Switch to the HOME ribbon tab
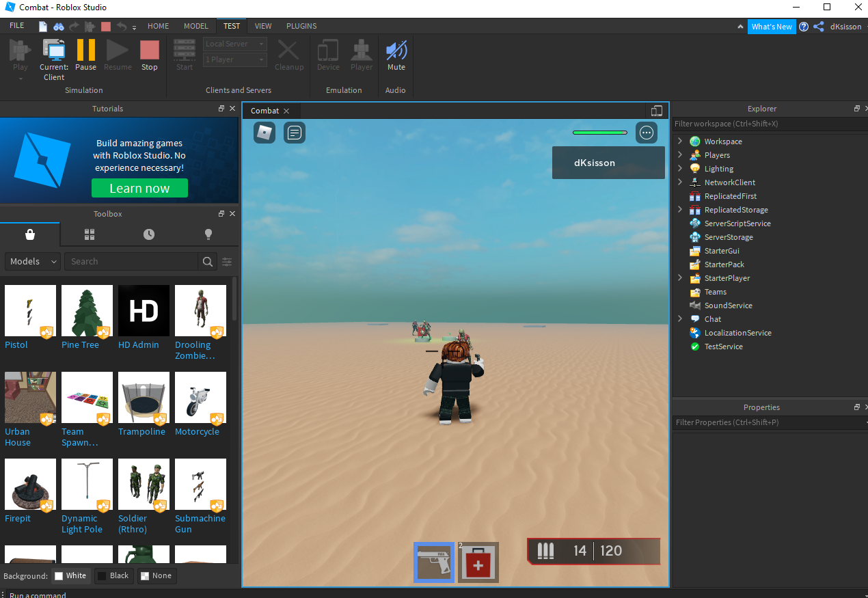The image size is (868, 598). tap(158, 26)
